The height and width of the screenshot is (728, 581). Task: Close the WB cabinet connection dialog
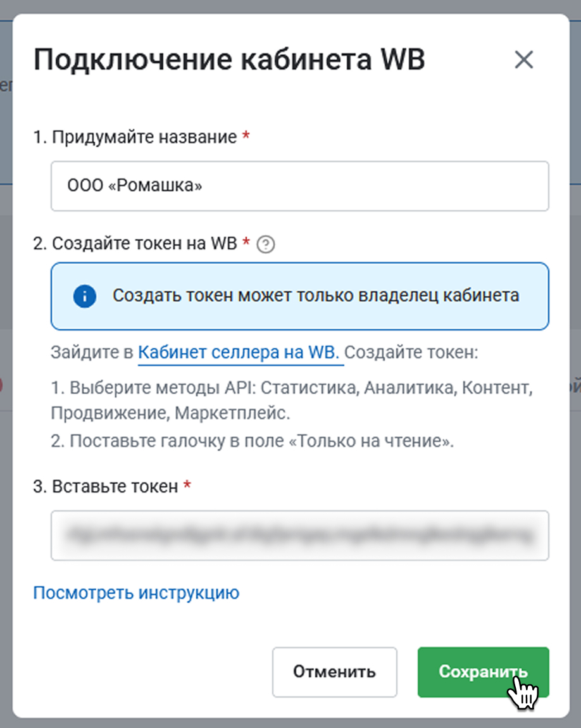click(523, 60)
